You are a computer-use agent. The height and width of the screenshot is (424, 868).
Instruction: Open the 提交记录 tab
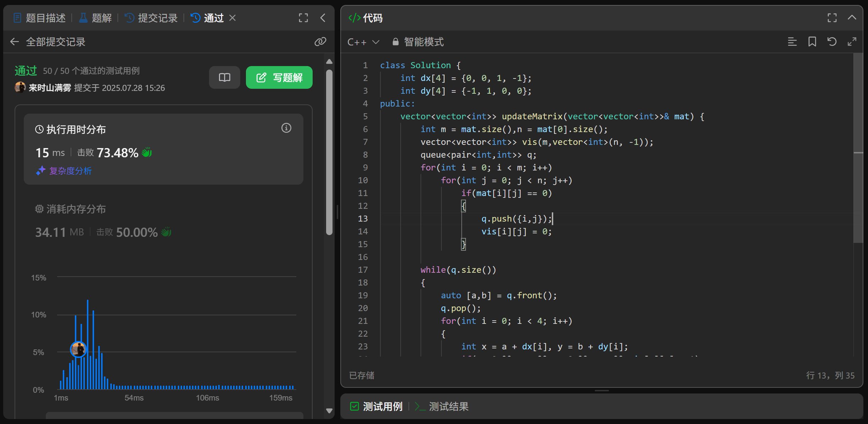click(151, 18)
